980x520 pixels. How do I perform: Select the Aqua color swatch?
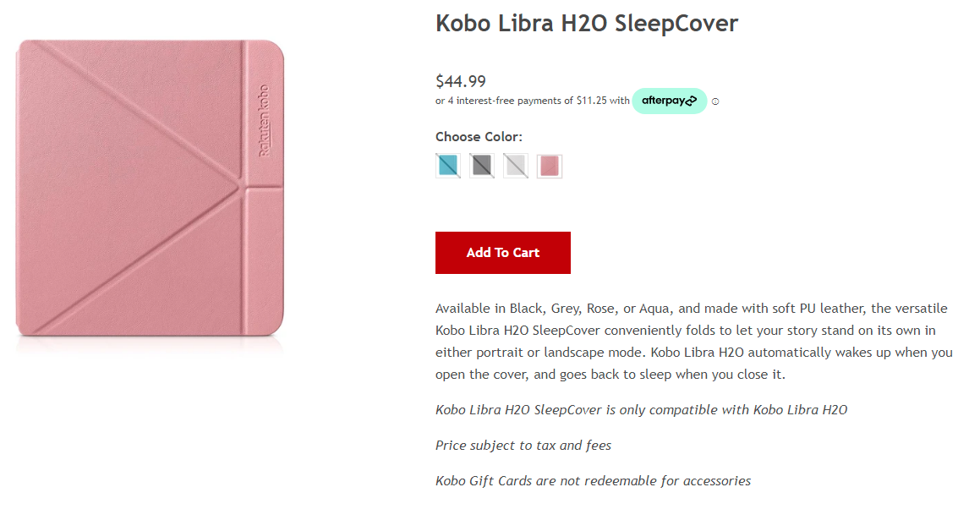448,166
